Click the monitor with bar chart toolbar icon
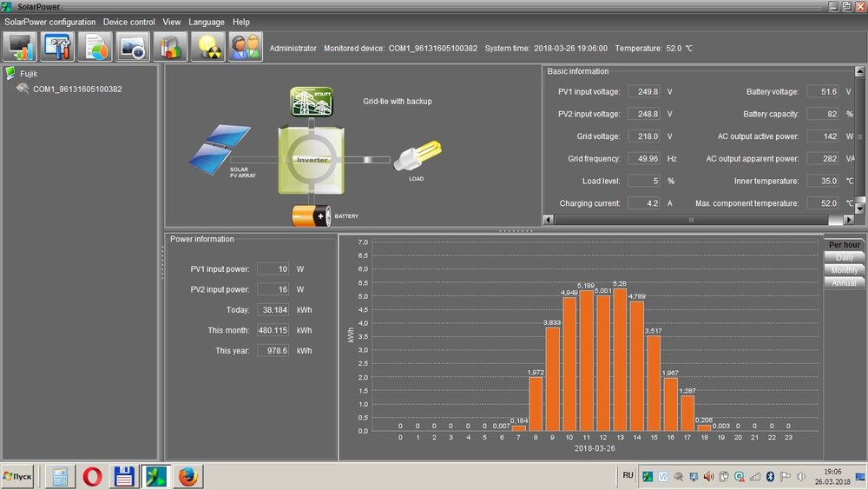The image size is (868, 490). tap(21, 47)
